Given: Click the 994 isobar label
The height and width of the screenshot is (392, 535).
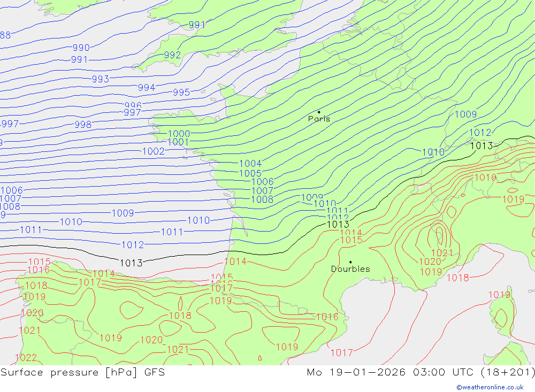Looking at the screenshot, I should tap(147, 88).
